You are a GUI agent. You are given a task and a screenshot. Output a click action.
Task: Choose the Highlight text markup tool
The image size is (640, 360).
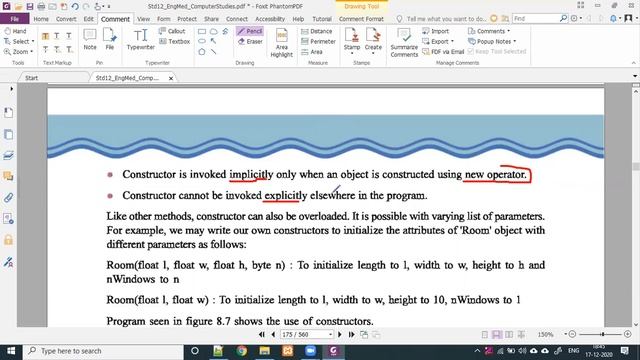tap(45, 37)
